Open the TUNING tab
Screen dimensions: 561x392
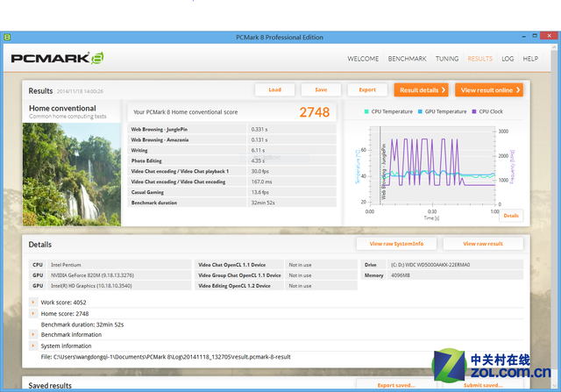pos(447,59)
